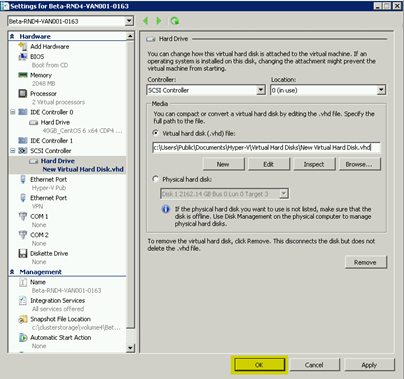This screenshot has width=404, height=379.
Task: Click the hard drive icon under SCSI Controller
Action: 33,161
